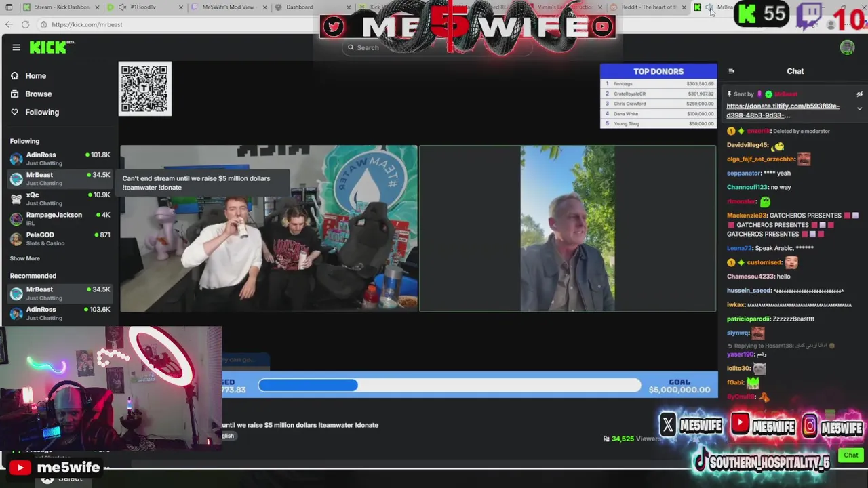Viewport: 868px width, 488px height.
Task: Click username Mackenzie93 in chat
Action: click(747, 216)
